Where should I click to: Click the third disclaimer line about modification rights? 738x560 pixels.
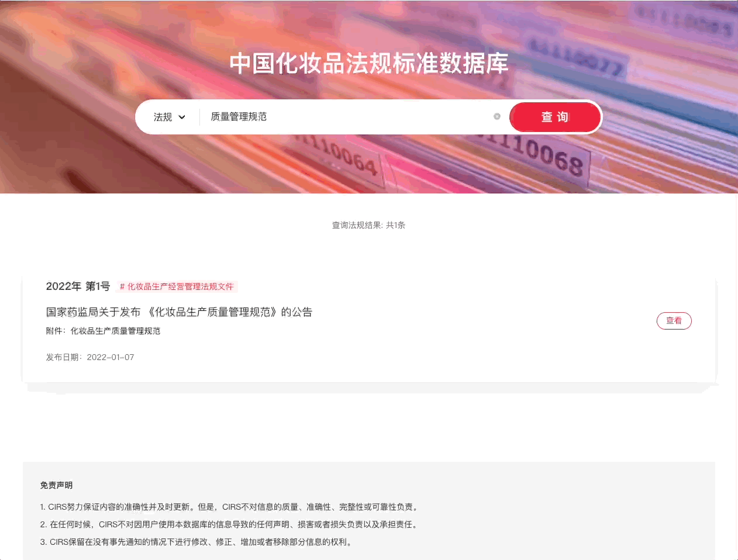197,542
